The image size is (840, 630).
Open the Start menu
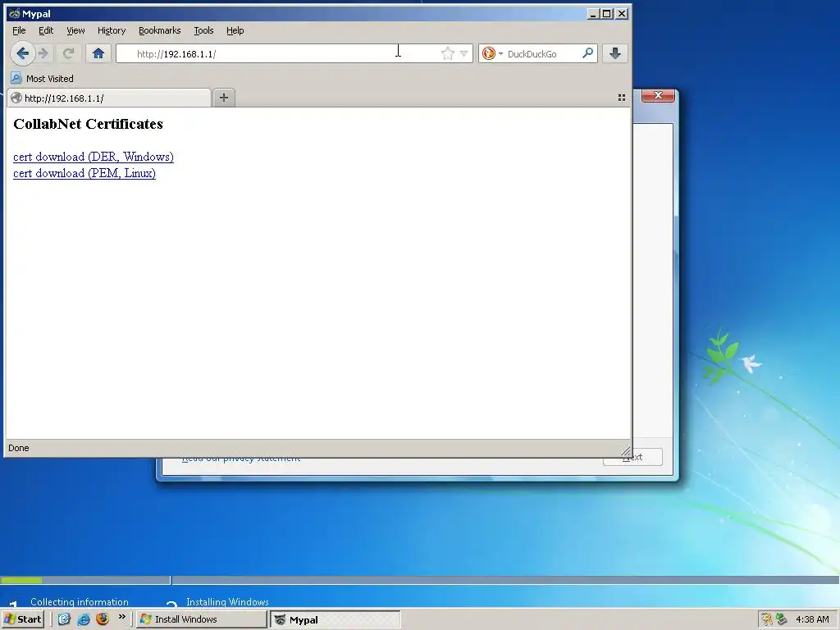point(22,619)
